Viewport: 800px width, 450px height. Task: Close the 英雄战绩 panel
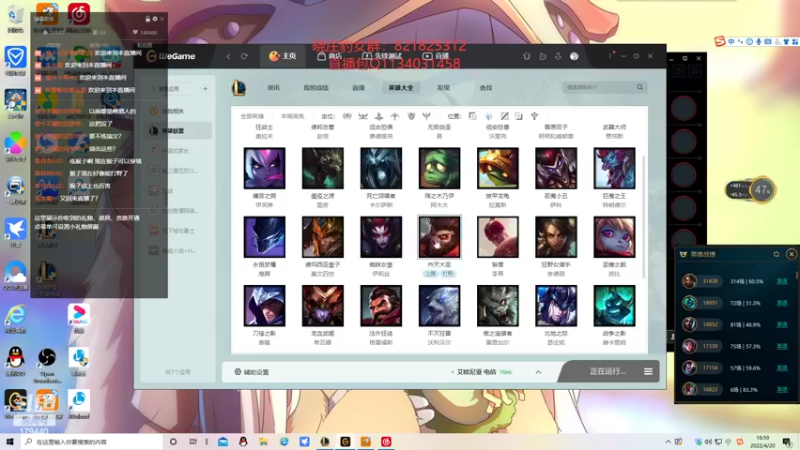click(791, 254)
